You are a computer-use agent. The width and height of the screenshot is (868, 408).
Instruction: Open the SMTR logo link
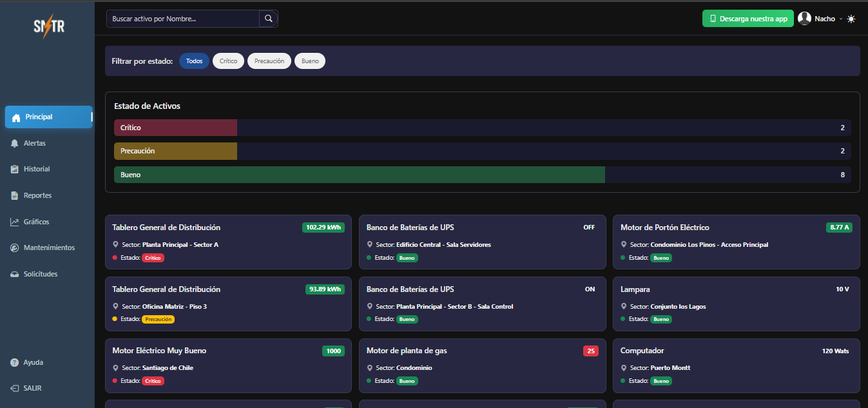(48, 26)
